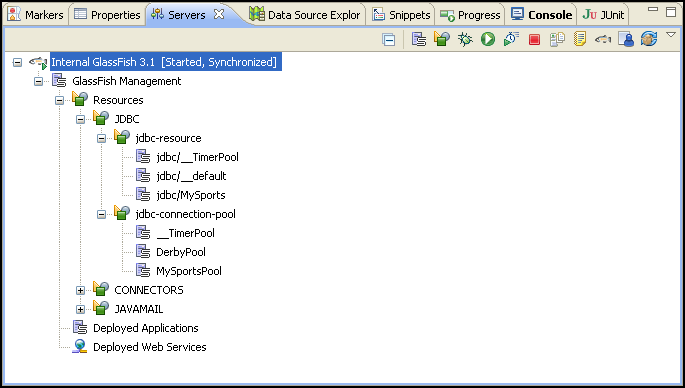Click the icon beside jdbc/MySports

[x=143, y=194]
